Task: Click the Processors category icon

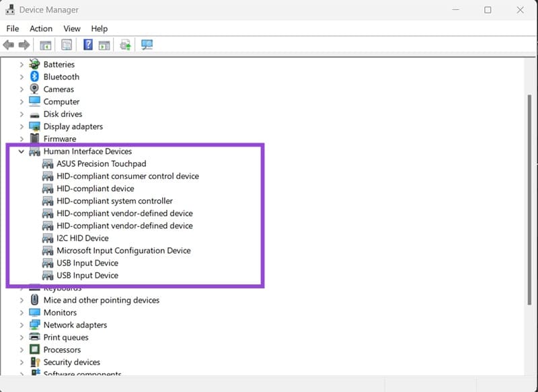Action: coord(34,350)
